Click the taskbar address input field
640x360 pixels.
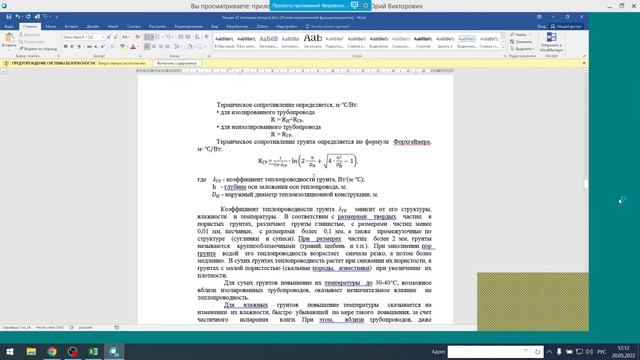[490, 351]
